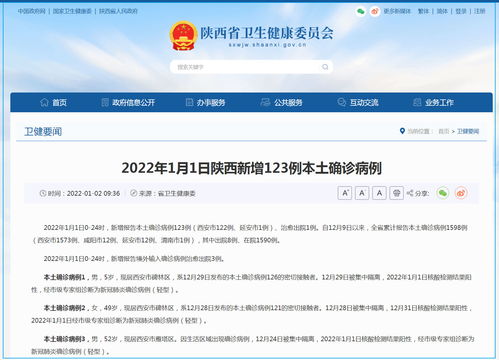The image size is (499, 360).
Task: Open the Weibo icon in the top bar
Action: [x=375, y=11]
